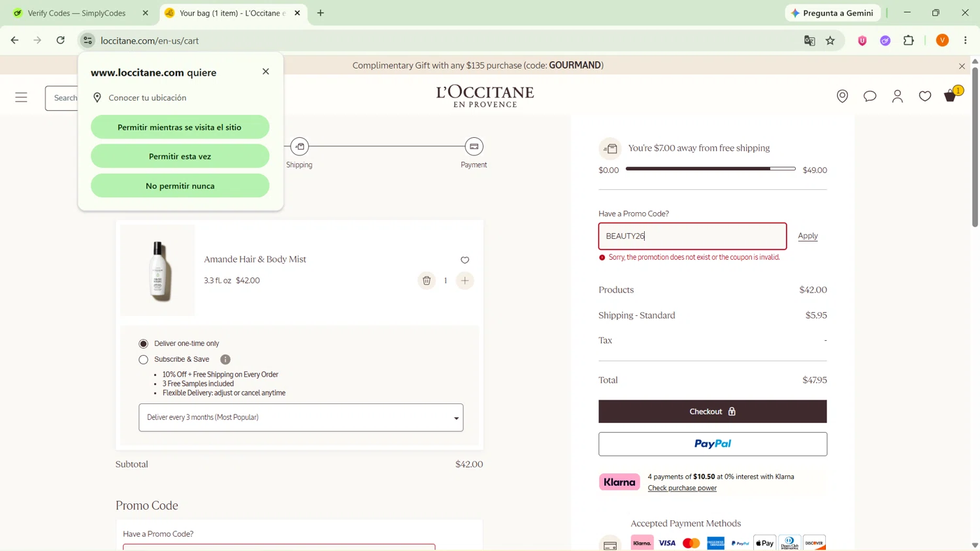980x551 pixels.
Task: Close the L'Occitane bag tab
Action: click(x=297, y=13)
